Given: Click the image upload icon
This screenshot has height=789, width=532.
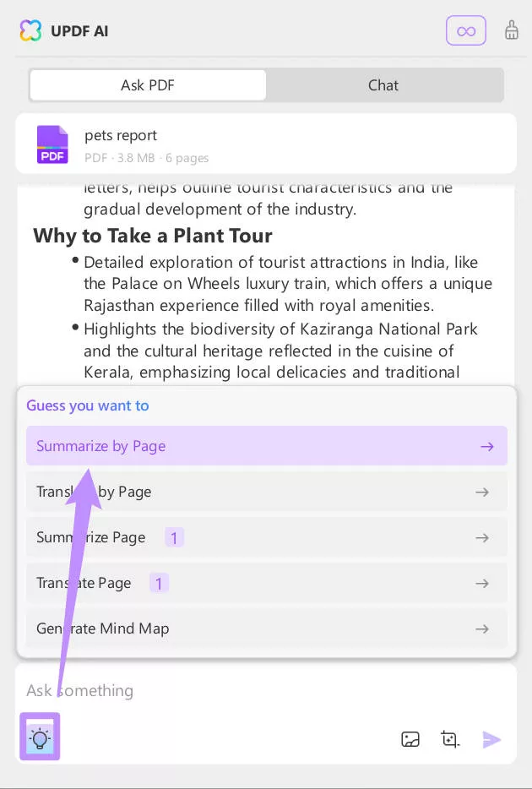Looking at the screenshot, I should click(x=410, y=739).
